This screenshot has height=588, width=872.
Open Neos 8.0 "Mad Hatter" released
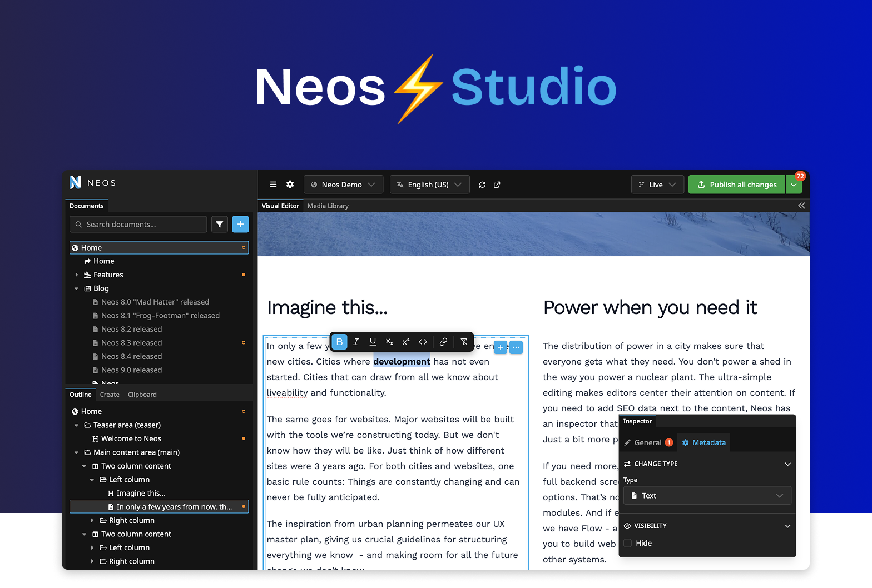[x=155, y=302]
